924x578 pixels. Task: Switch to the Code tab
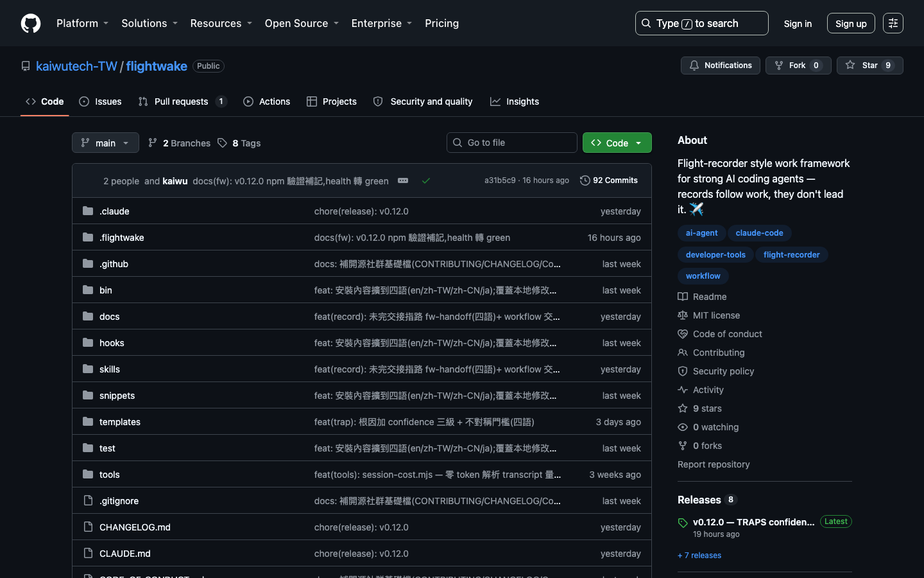pos(45,101)
